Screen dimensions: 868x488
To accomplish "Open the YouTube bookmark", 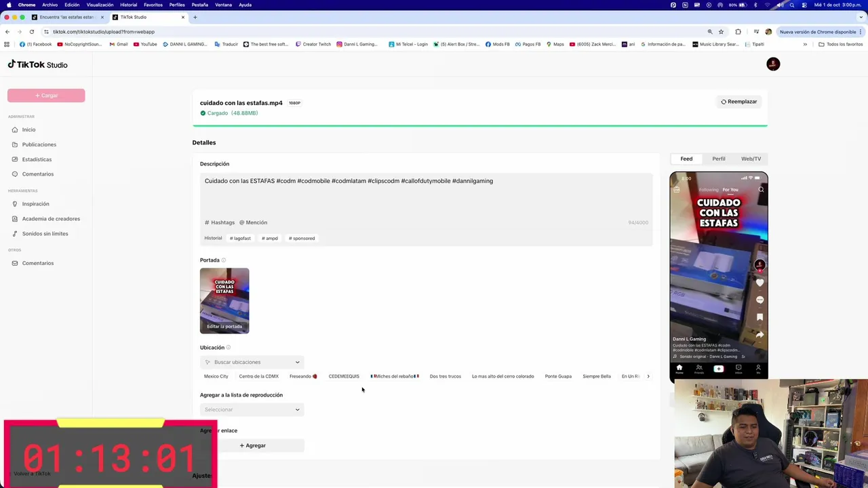I will (x=145, y=44).
